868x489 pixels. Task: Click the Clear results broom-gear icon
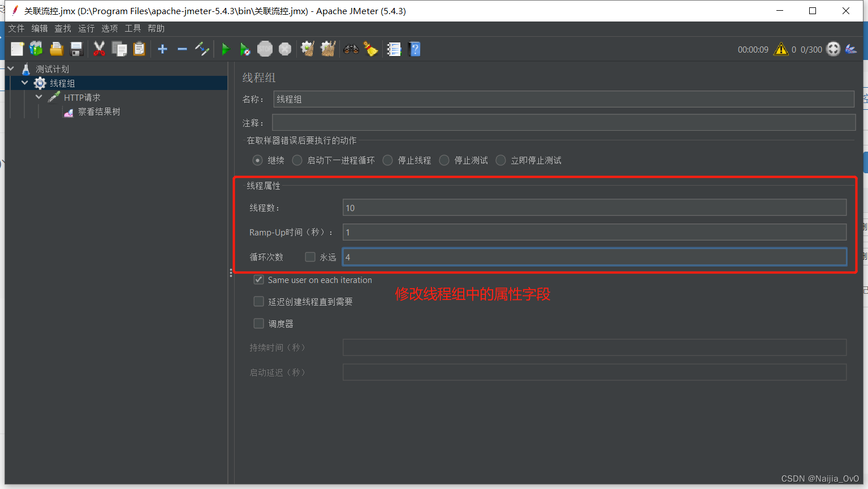[308, 49]
